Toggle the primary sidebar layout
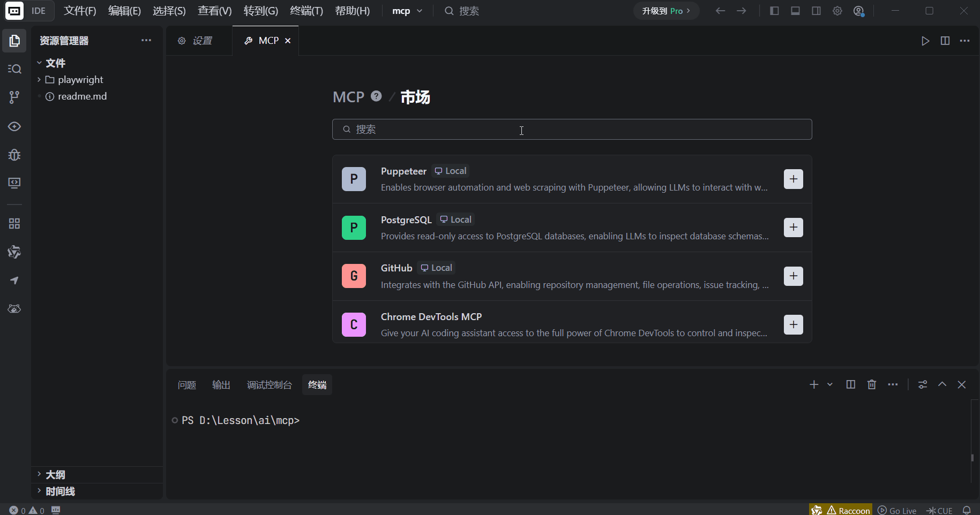Screen dimensions: 980x515 774,11
